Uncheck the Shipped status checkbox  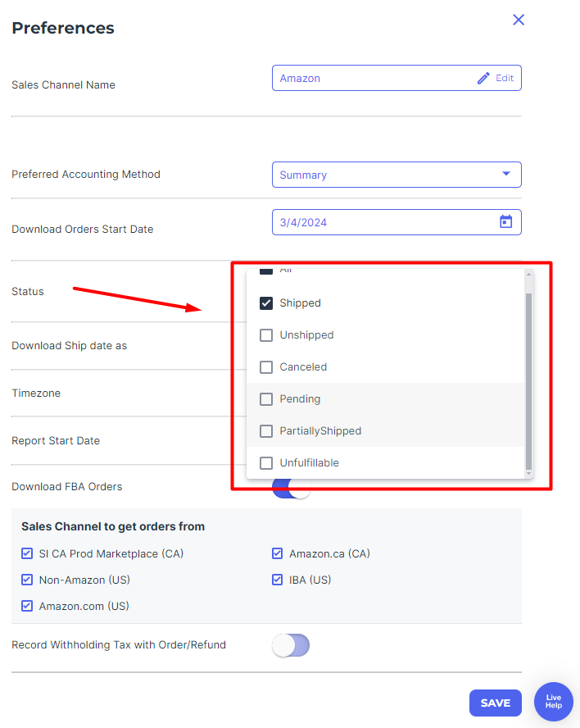(266, 303)
